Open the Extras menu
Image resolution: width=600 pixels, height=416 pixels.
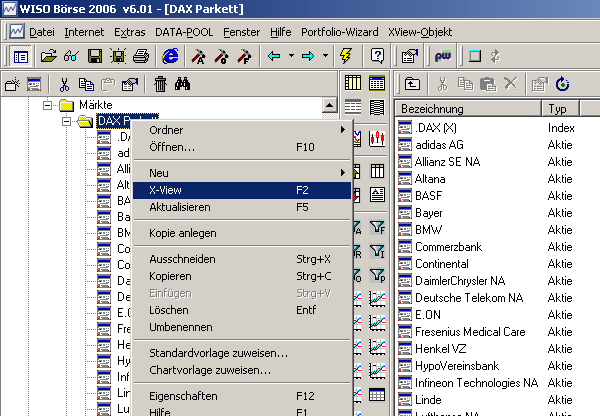[x=130, y=32]
